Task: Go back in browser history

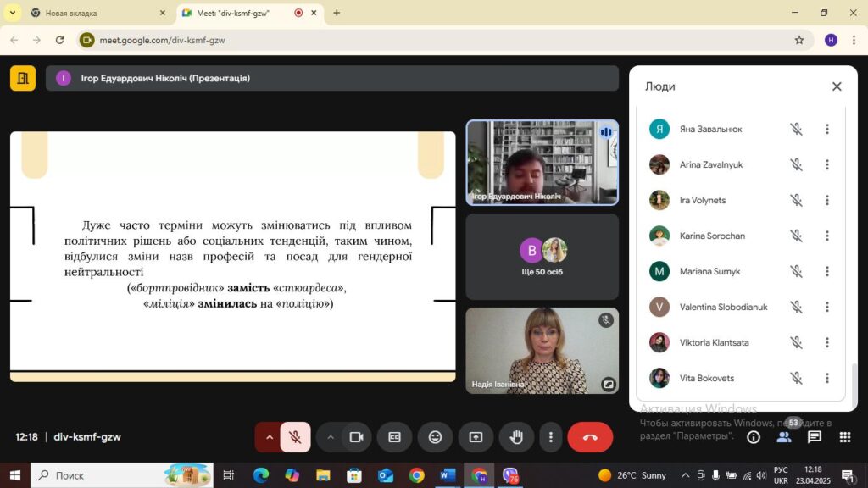Action: pyautogui.click(x=14, y=40)
